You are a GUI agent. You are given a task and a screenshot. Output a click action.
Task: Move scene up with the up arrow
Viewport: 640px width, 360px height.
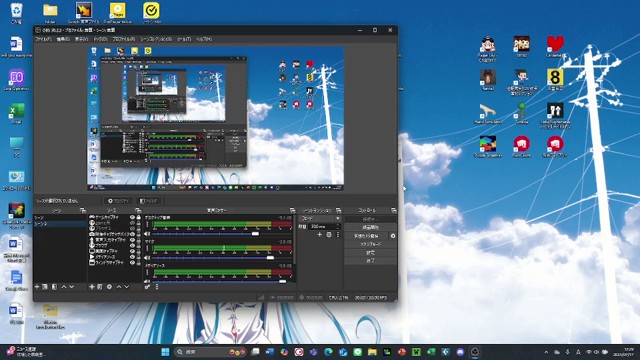tap(64, 287)
